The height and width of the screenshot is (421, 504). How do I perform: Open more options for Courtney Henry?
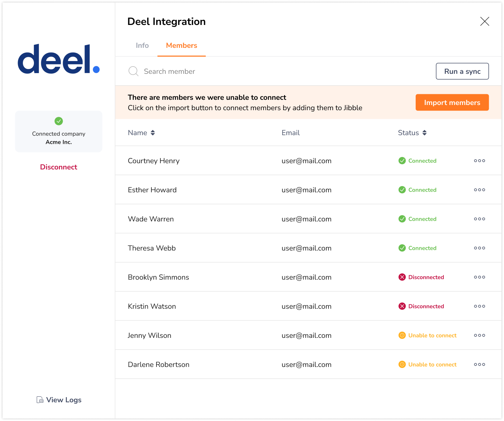(x=479, y=161)
